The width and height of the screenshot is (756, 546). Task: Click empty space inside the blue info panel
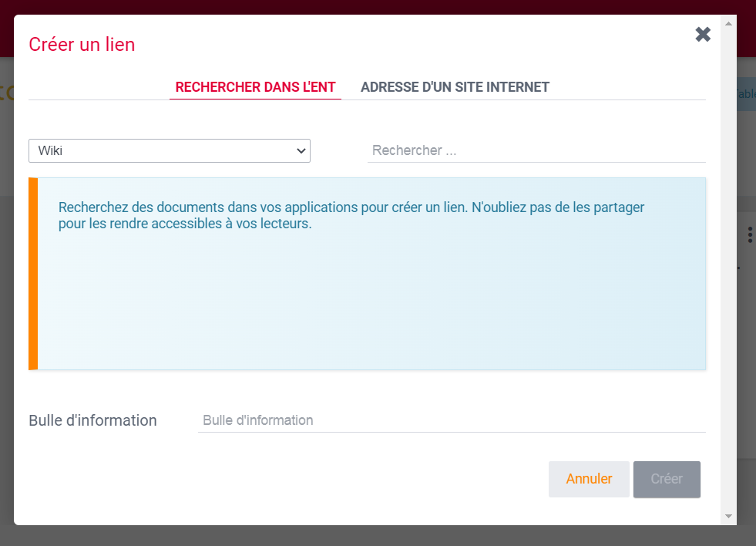[370, 308]
